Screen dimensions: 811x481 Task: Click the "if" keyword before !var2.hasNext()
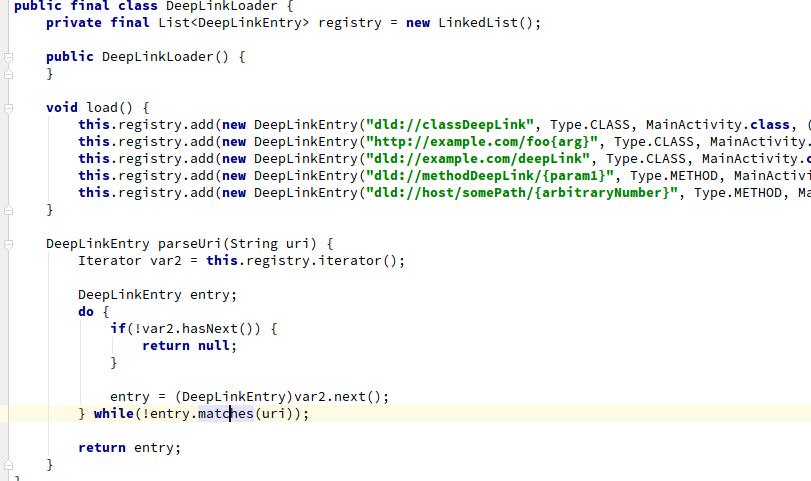coord(118,329)
